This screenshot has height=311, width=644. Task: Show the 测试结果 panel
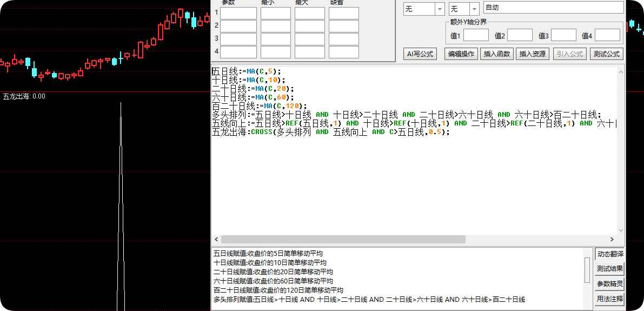click(609, 269)
